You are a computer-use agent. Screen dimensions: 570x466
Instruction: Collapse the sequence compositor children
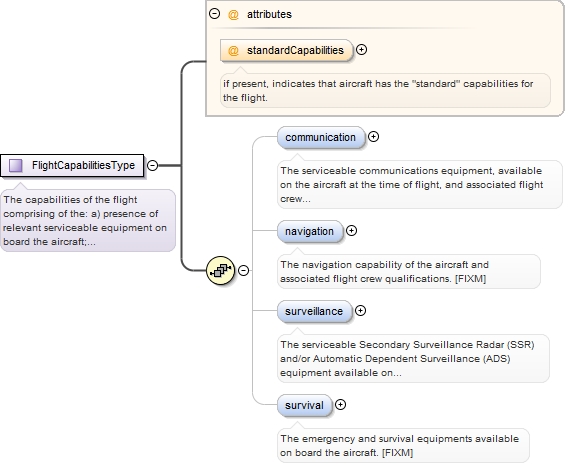click(x=243, y=270)
